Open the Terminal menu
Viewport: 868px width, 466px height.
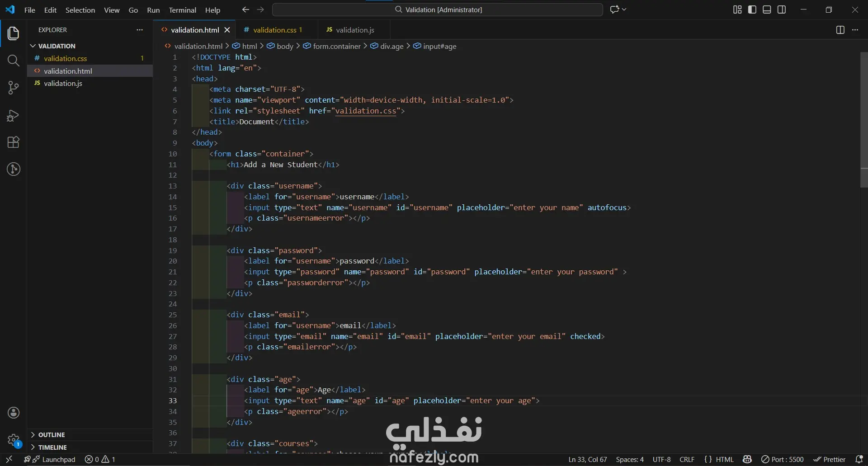182,9
